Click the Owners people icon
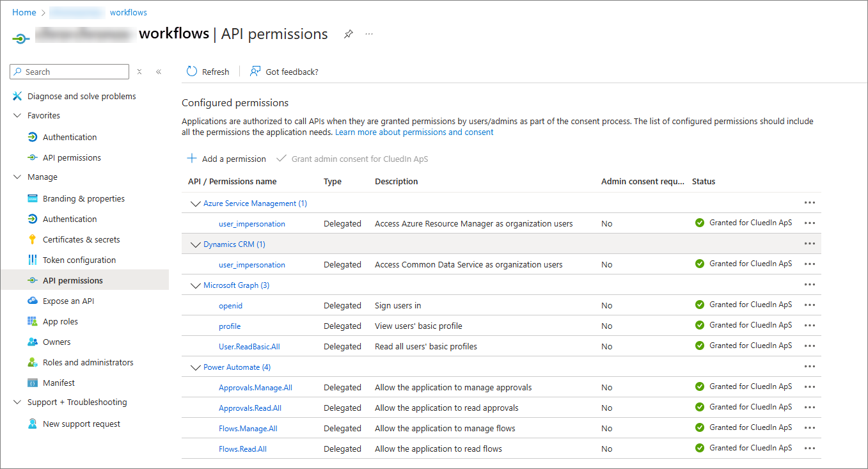This screenshot has width=868, height=469. pos(33,342)
